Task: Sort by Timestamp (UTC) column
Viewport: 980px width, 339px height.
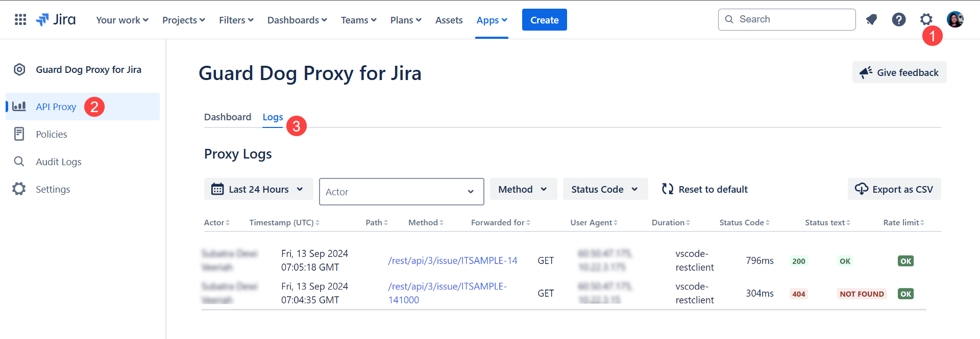Action: pyautogui.click(x=284, y=223)
